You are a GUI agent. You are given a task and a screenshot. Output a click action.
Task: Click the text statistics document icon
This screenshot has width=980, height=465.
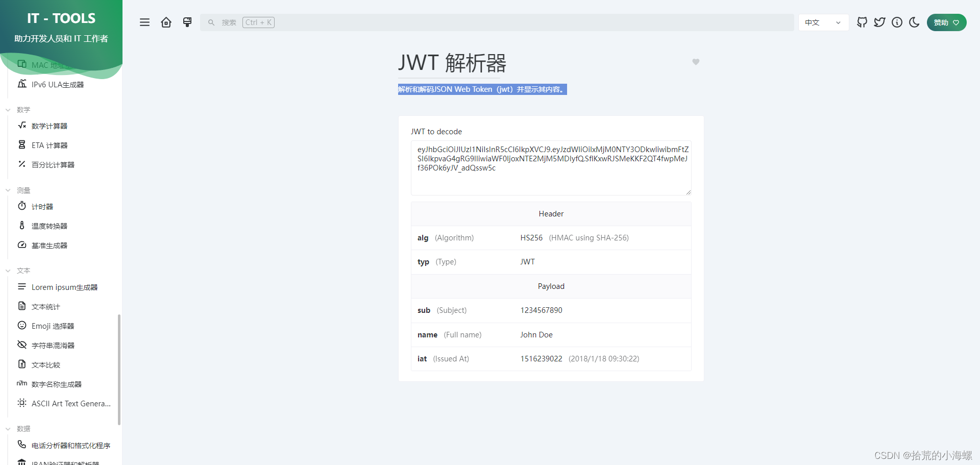tap(22, 306)
